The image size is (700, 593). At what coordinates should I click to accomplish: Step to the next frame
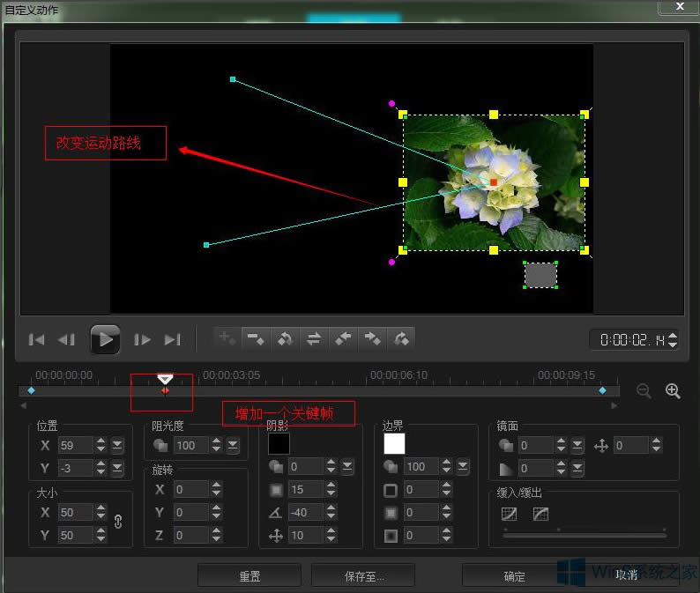click(x=142, y=339)
